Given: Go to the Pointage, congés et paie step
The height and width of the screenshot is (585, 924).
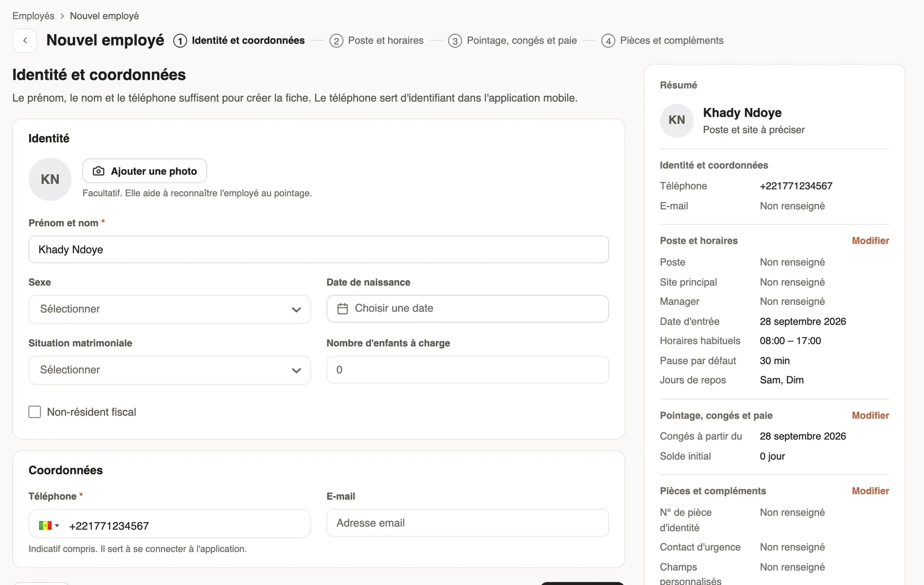Looking at the screenshot, I should click(x=513, y=40).
